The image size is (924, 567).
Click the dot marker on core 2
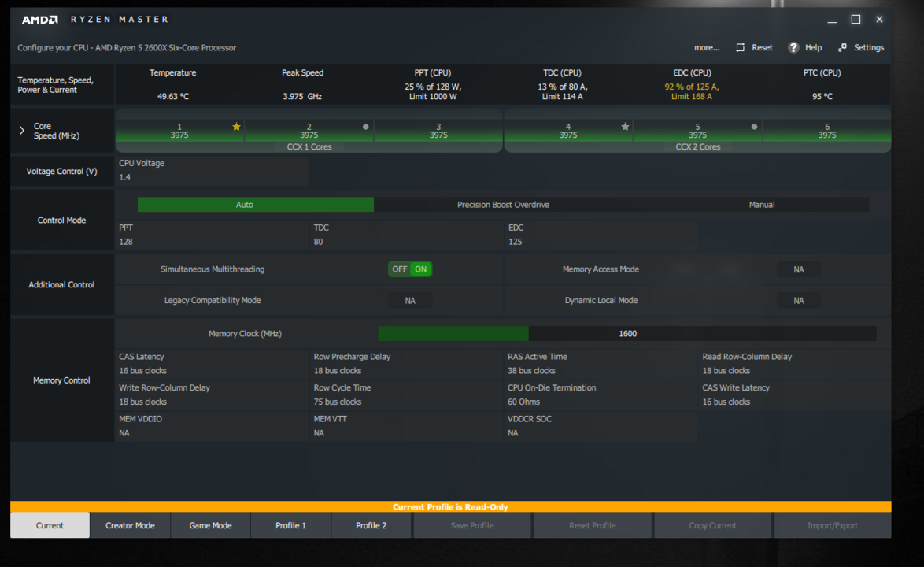coord(365,127)
